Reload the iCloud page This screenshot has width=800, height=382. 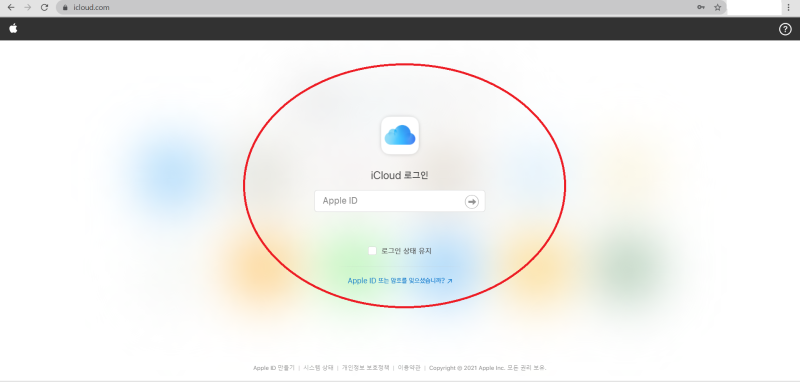(x=44, y=7)
